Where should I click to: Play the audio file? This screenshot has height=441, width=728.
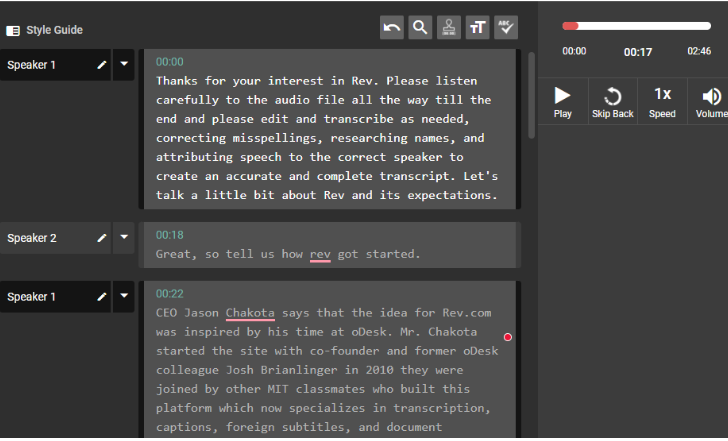tap(563, 102)
